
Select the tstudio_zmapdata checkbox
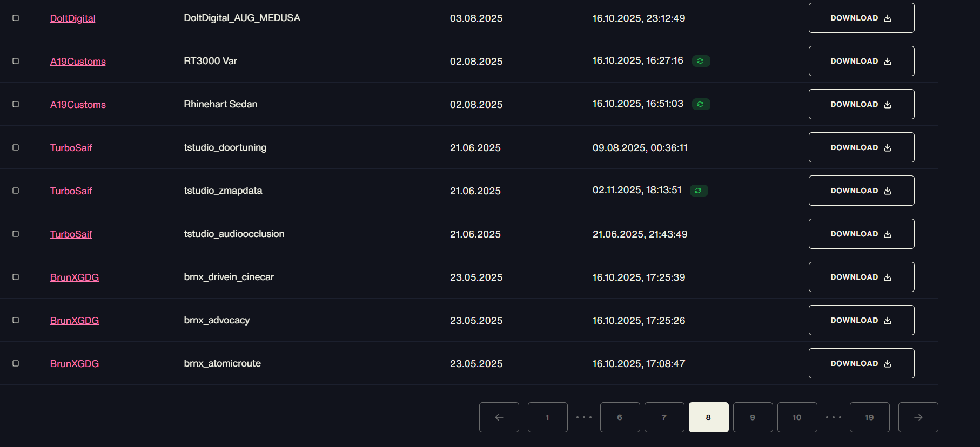pos(16,191)
